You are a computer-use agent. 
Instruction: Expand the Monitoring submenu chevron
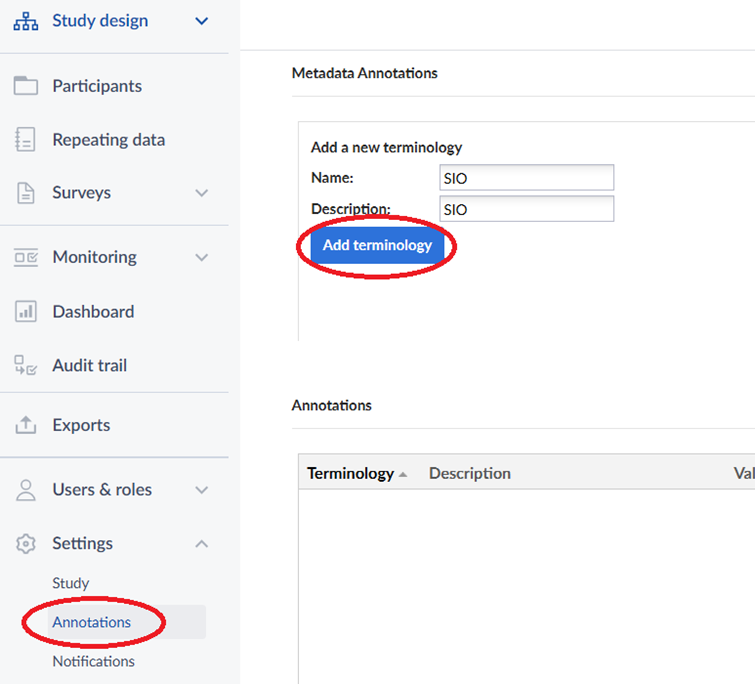coord(202,257)
